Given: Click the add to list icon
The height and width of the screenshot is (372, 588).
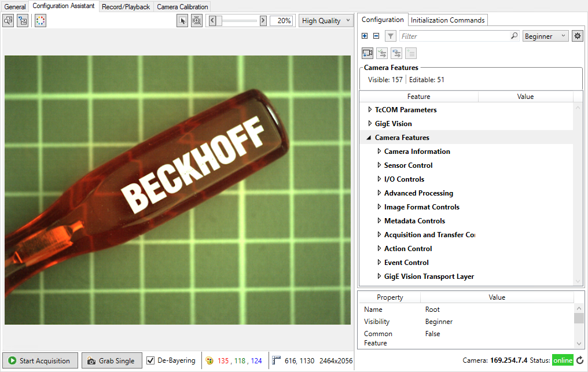Looking at the screenshot, I should click(411, 53).
